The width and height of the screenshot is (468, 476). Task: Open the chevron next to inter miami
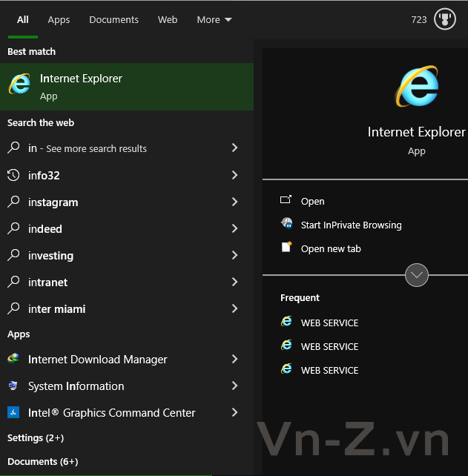coord(234,308)
